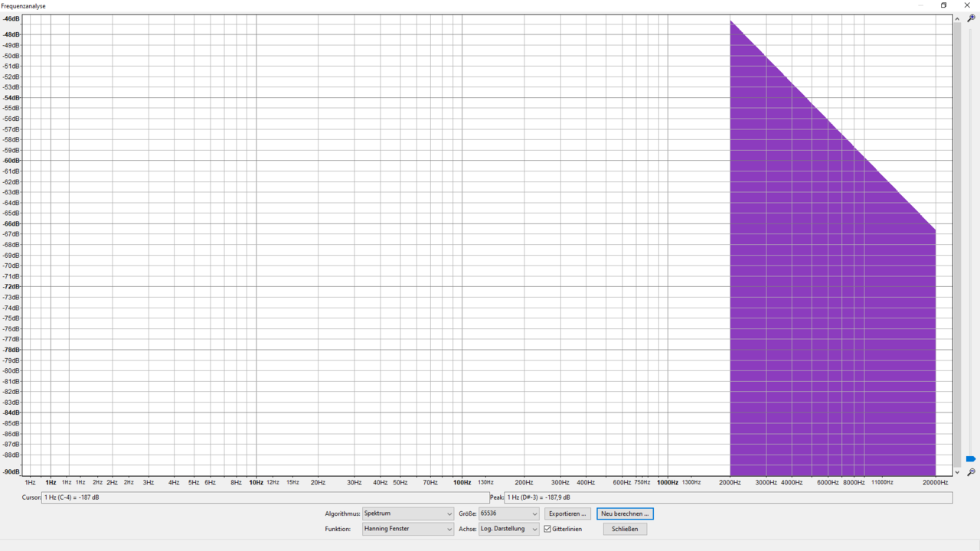Click the Peak readout field
Image resolution: width=980 pixels, height=551 pixels.
pyautogui.click(x=728, y=497)
